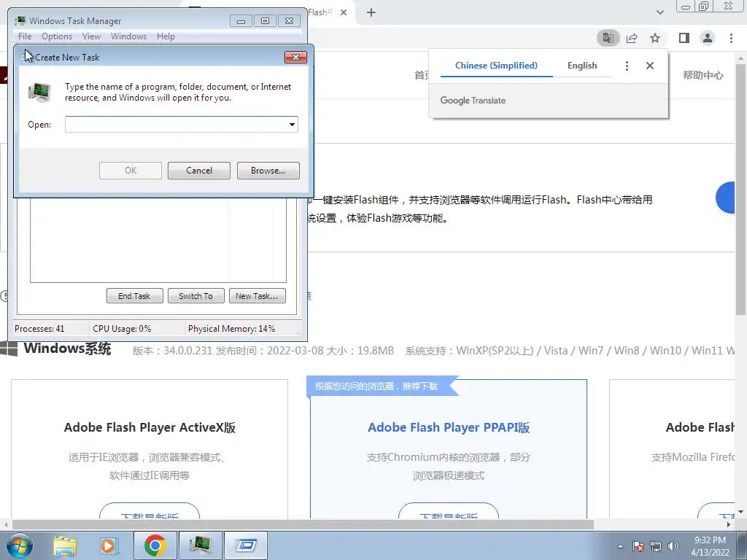Click the Create New Task taskbar icon
Screen dimensions: 747x560
coord(246,545)
